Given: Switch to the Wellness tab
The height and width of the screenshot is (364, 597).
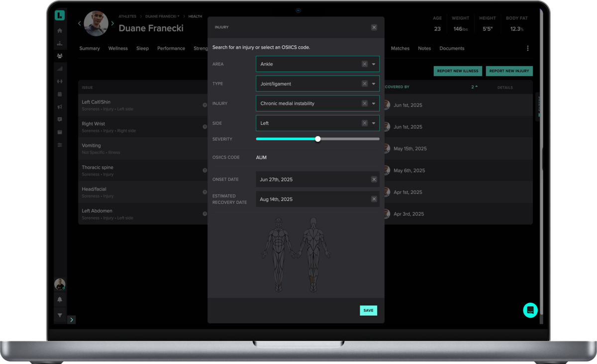Looking at the screenshot, I should coord(118,48).
